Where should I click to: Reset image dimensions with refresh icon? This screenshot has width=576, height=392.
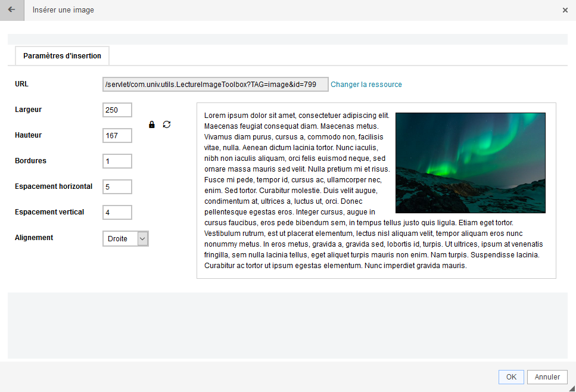click(x=167, y=125)
